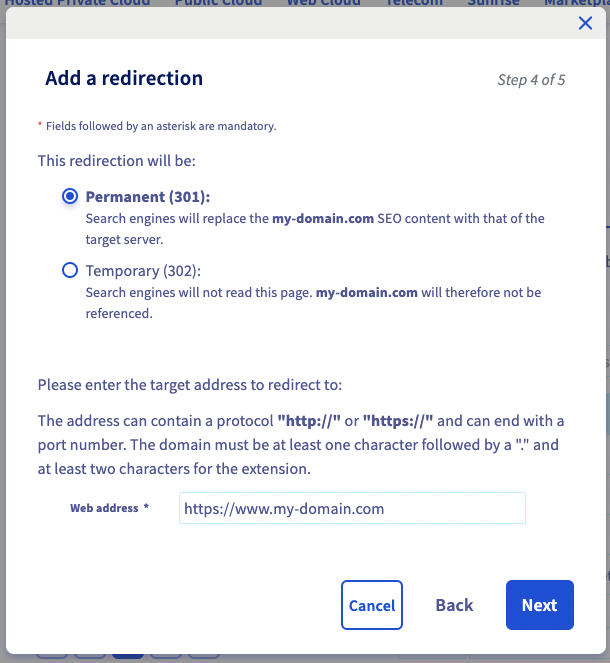Screen dimensions: 610x663
Task: Open the Sunrise navigation tab
Action: (494, 3)
